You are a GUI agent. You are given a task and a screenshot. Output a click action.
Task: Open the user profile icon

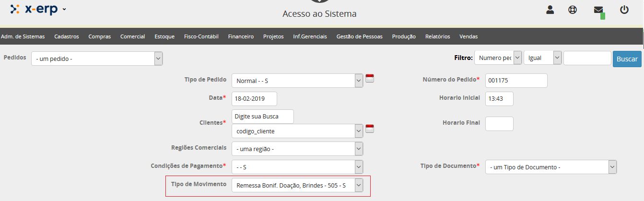coord(550,10)
